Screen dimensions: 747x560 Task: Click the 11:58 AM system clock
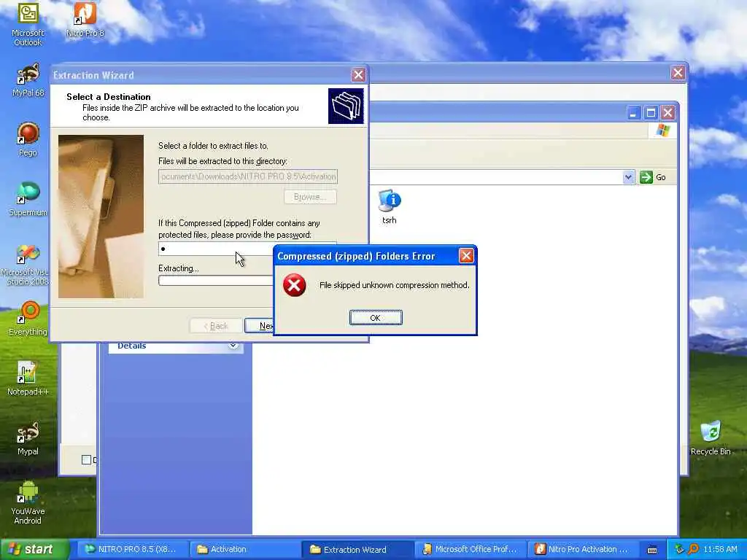(x=720, y=549)
